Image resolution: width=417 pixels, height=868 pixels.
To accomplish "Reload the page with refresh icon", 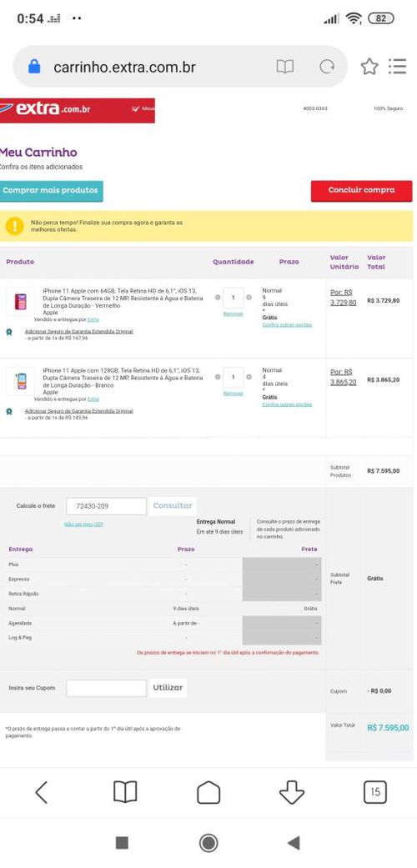I will coord(327,67).
